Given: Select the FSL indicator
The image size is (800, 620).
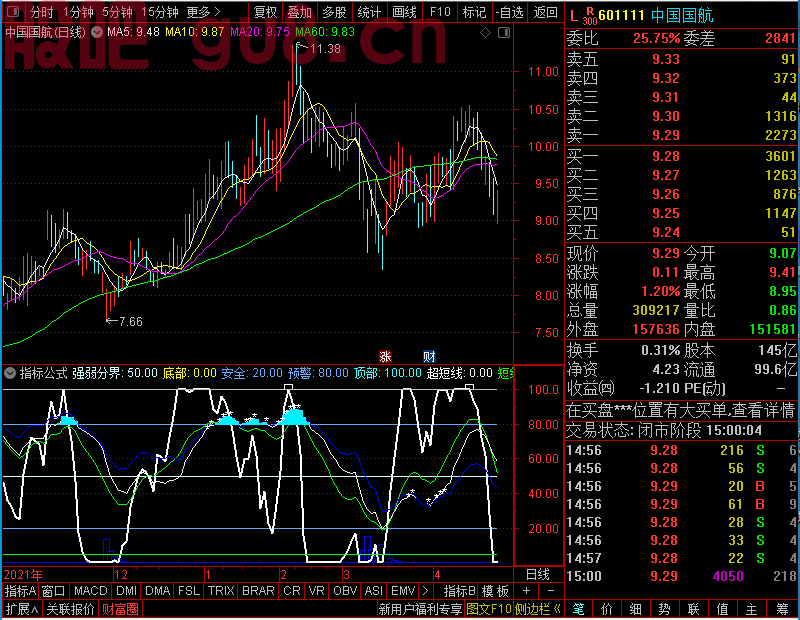Looking at the screenshot, I should tap(189, 591).
